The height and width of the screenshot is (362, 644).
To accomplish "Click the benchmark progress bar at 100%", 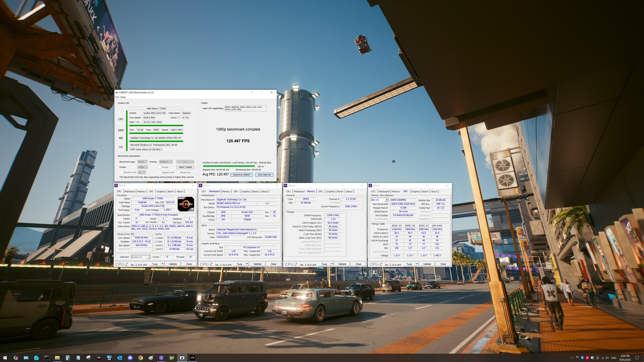I will [229, 166].
